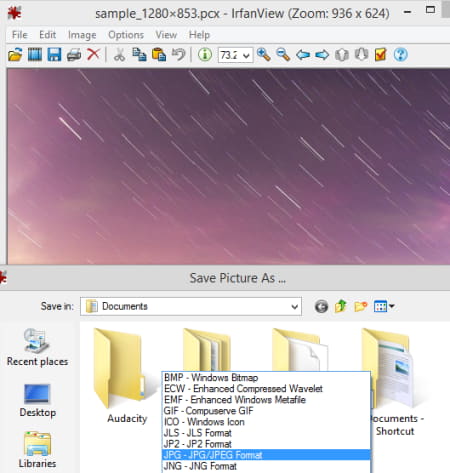Viewport: 450px width, 473px height.
Task: Go up one folder level
Action: coord(341,306)
